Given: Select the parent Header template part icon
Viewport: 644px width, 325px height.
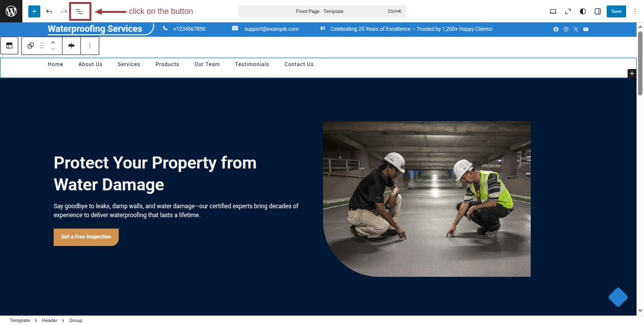Looking at the screenshot, I should coord(9,45).
